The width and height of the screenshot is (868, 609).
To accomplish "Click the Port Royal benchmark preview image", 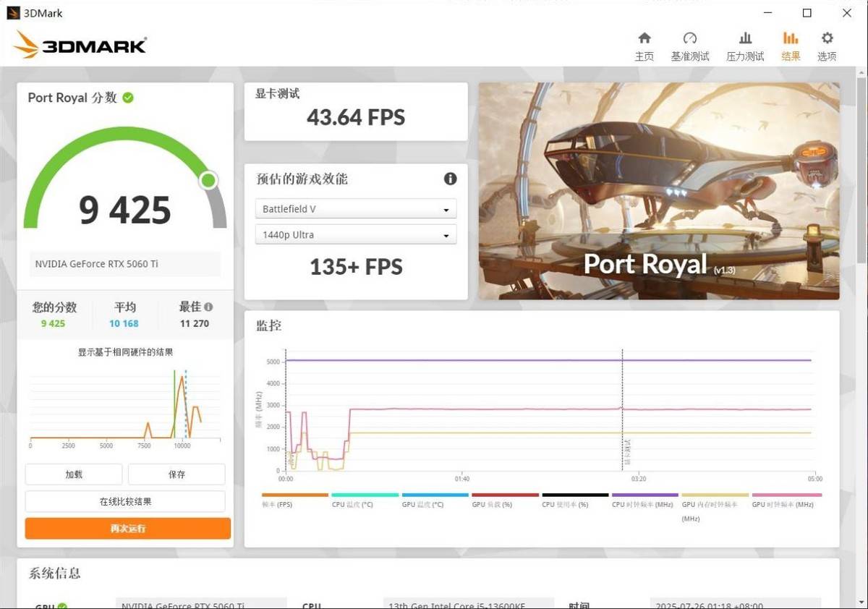I will click(658, 191).
